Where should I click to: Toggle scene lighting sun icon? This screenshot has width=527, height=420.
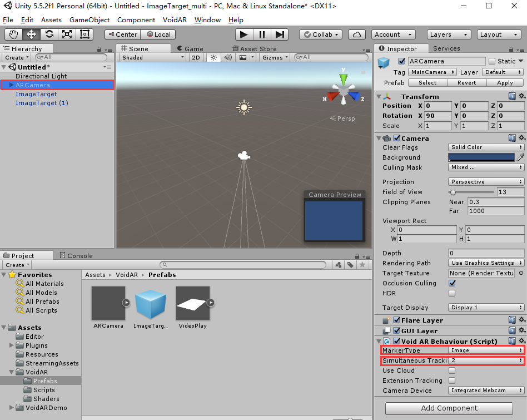(x=213, y=57)
